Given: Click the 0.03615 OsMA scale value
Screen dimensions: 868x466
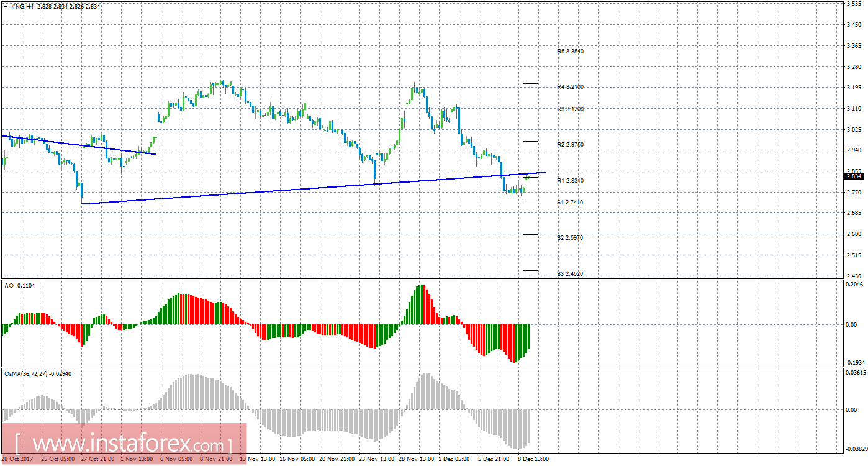Looking at the screenshot, I should [856, 373].
